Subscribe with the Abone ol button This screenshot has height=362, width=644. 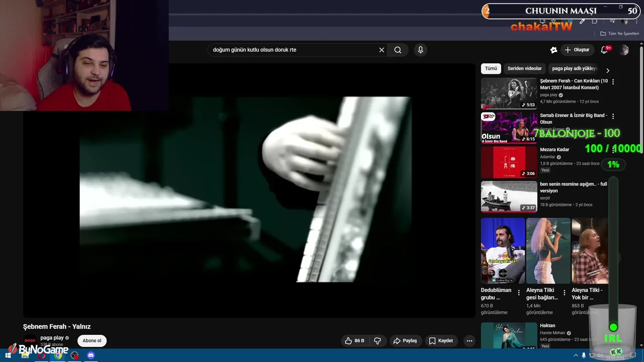(x=92, y=341)
